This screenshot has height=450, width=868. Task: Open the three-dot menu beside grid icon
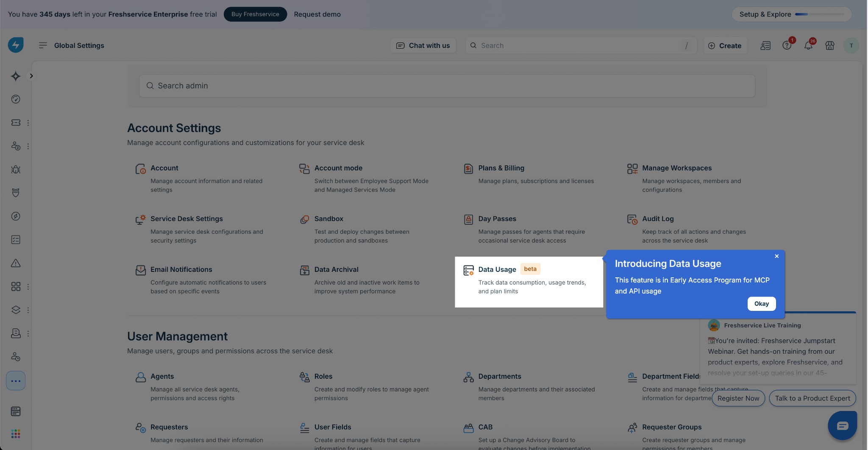(x=28, y=287)
